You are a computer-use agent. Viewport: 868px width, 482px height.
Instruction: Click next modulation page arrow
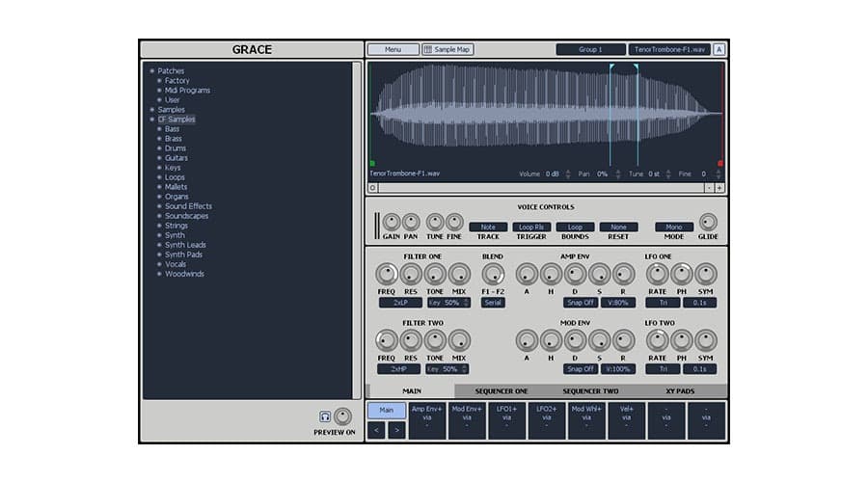click(x=396, y=430)
